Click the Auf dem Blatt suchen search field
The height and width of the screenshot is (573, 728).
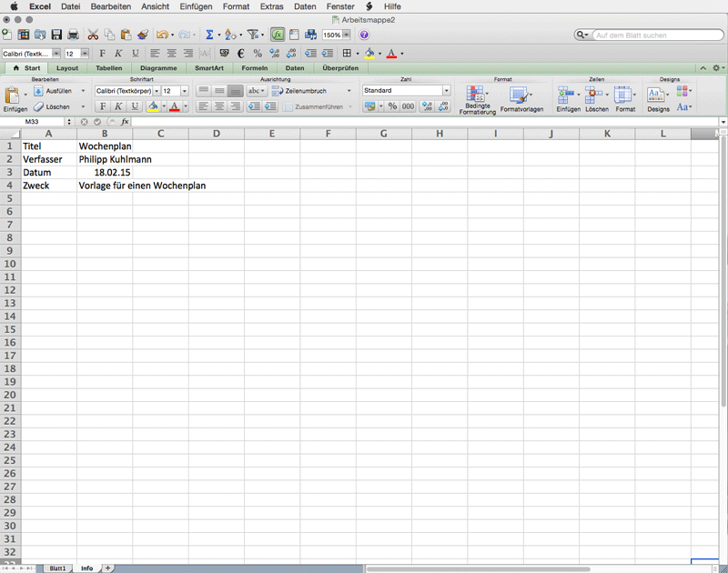click(x=657, y=35)
